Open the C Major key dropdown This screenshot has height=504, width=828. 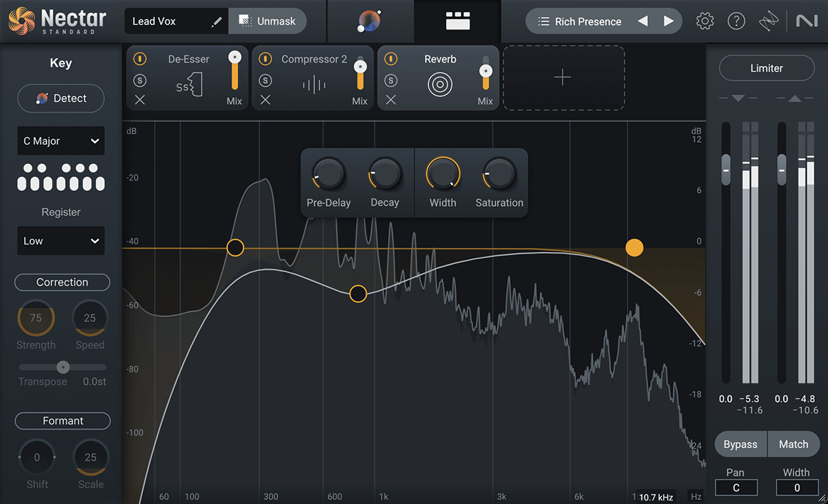tap(61, 141)
